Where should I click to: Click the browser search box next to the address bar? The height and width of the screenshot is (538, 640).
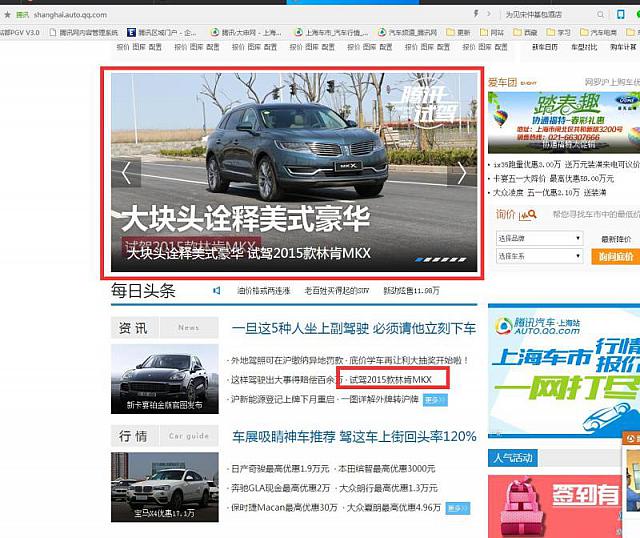(549, 15)
